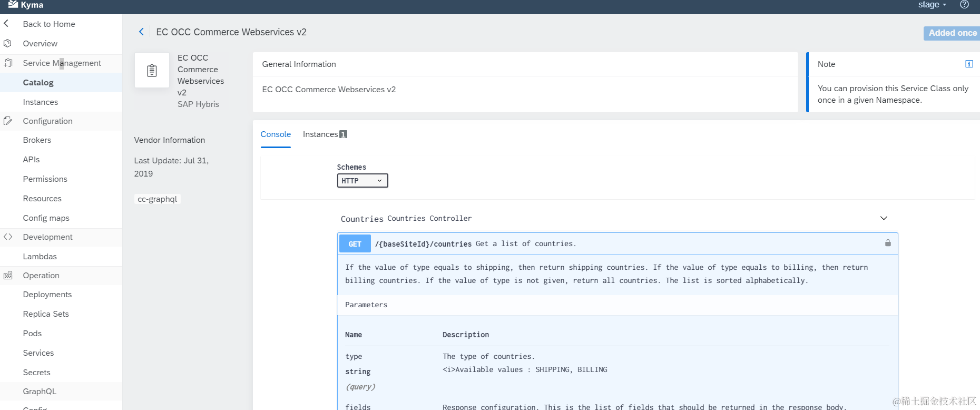Open Overview in the sidebar
Viewport: 980px width, 410px height.
click(40, 43)
